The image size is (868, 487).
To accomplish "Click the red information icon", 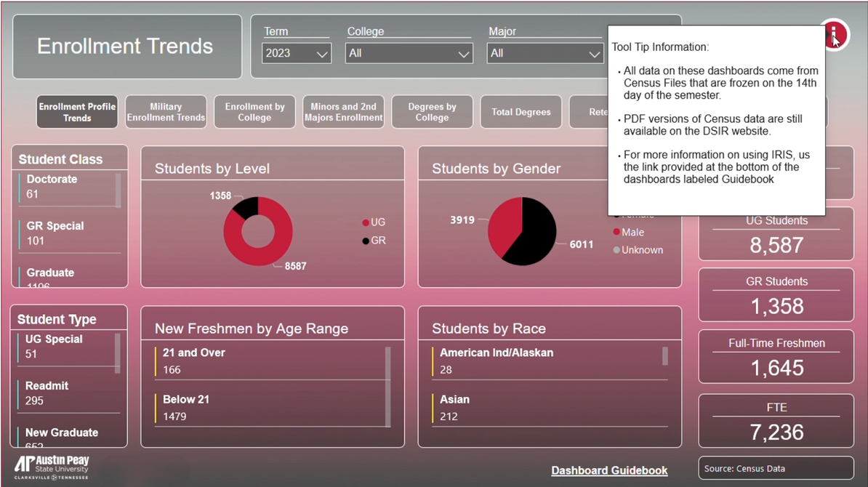I will [x=835, y=34].
